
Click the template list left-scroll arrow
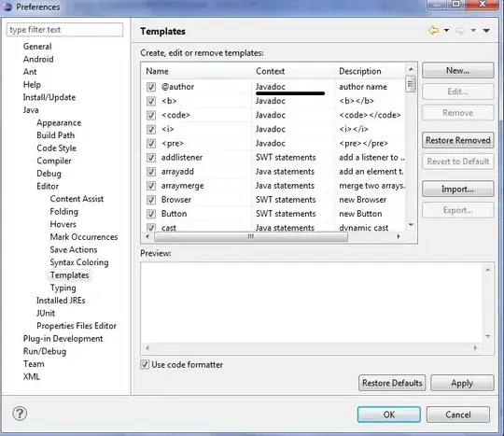pyautogui.click(x=147, y=236)
